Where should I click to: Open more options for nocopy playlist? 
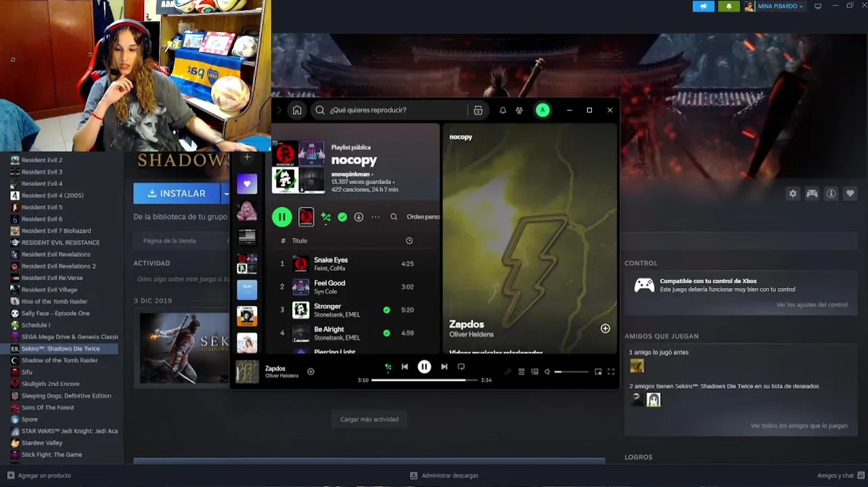pyautogui.click(x=375, y=217)
